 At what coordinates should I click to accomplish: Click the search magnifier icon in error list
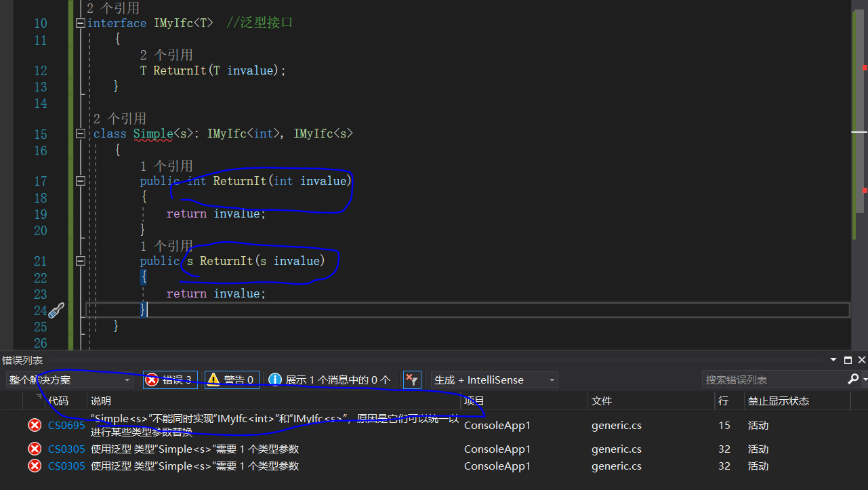click(x=853, y=380)
